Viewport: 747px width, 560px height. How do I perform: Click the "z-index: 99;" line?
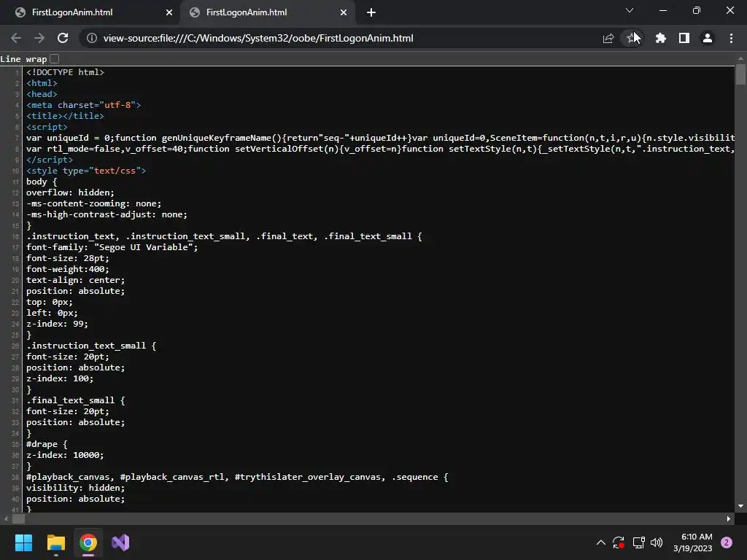click(x=57, y=324)
